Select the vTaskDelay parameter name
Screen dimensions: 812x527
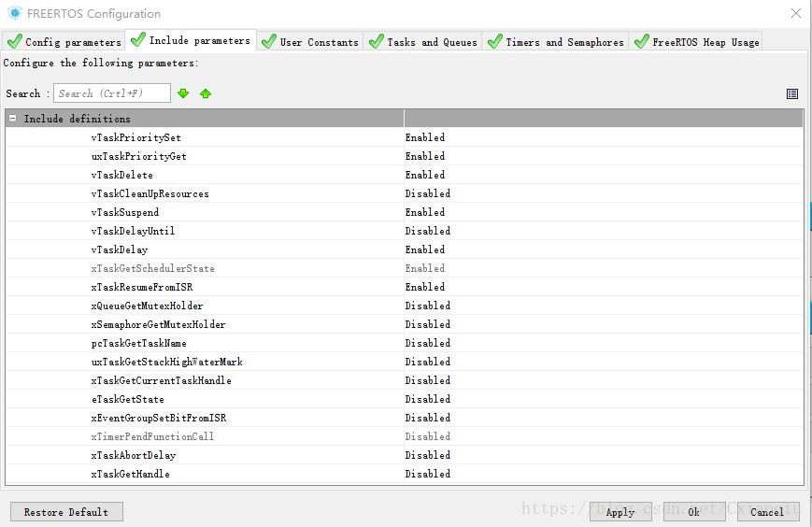[120, 249]
